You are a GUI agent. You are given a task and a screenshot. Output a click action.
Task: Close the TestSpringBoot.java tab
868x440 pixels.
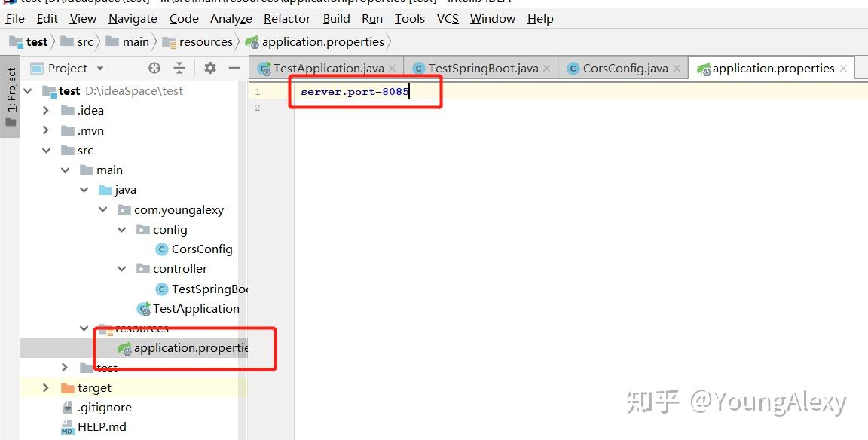pyautogui.click(x=546, y=67)
